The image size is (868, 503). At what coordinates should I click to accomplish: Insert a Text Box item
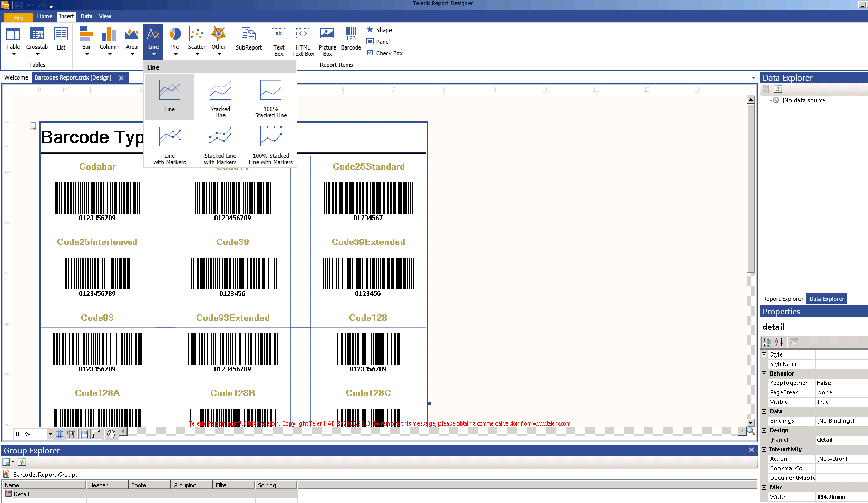click(279, 42)
